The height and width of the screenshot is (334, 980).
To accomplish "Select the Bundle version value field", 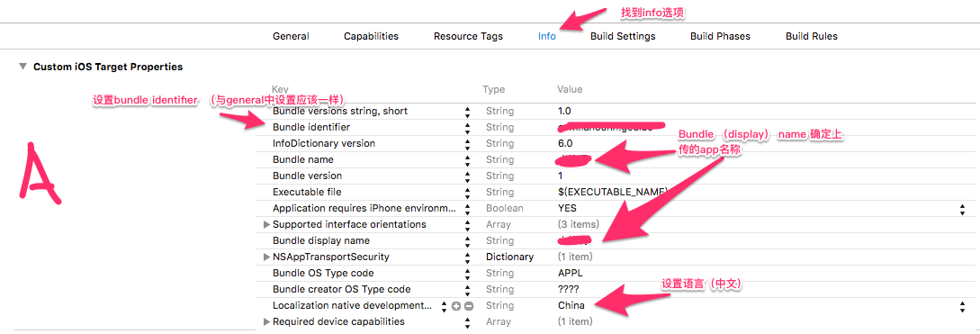I will [x=756, y=176].
